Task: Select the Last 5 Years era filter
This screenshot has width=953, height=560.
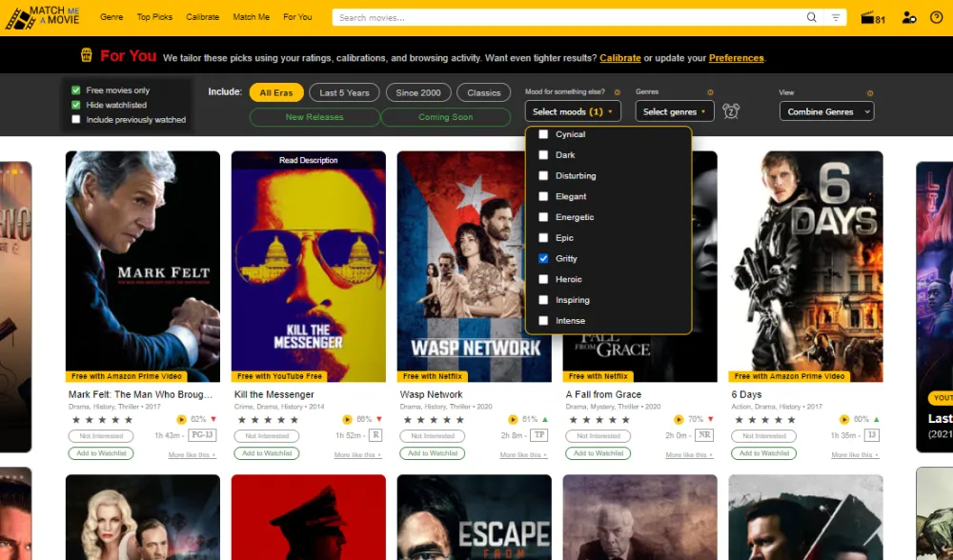Action: [345, 93]
